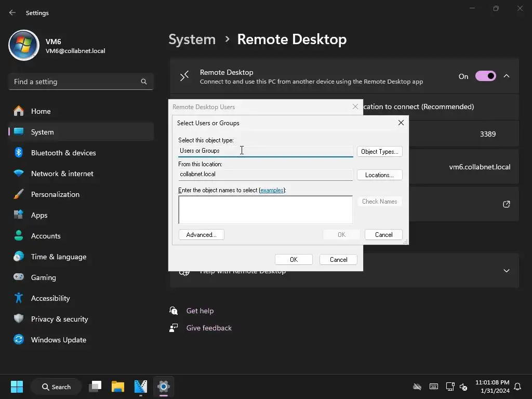Click the Locations... button
Viewport: 532px width, 399px height.
coord(380,175)
